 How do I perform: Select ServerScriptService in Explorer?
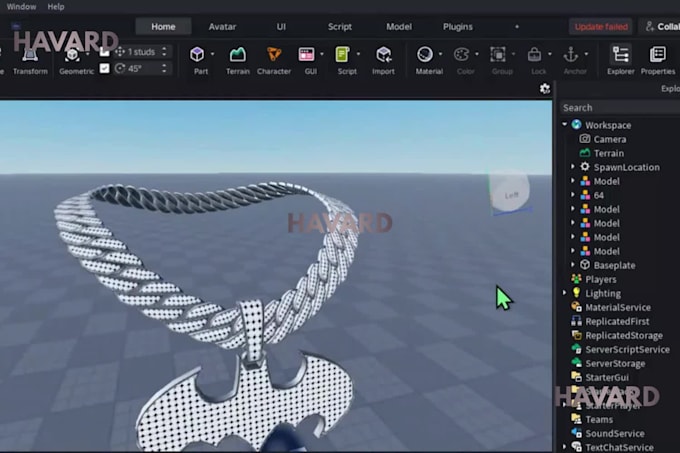(x=627, y=349)
